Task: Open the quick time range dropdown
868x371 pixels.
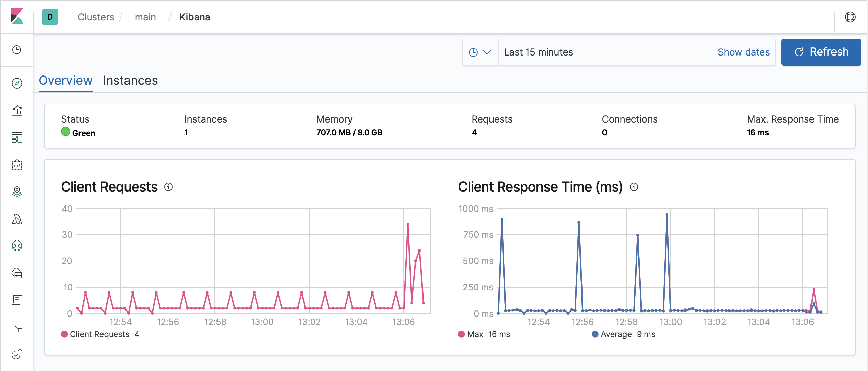Action: coord(480,52)
